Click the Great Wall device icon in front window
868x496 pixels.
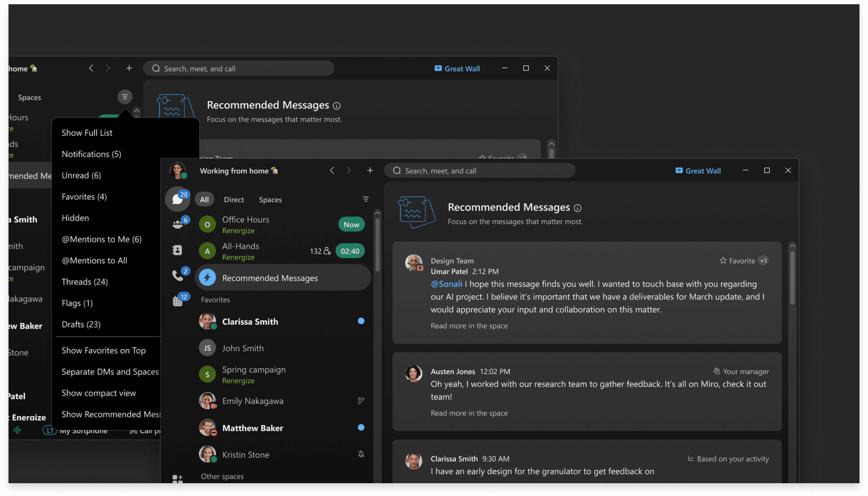click(x=679, y=171)
